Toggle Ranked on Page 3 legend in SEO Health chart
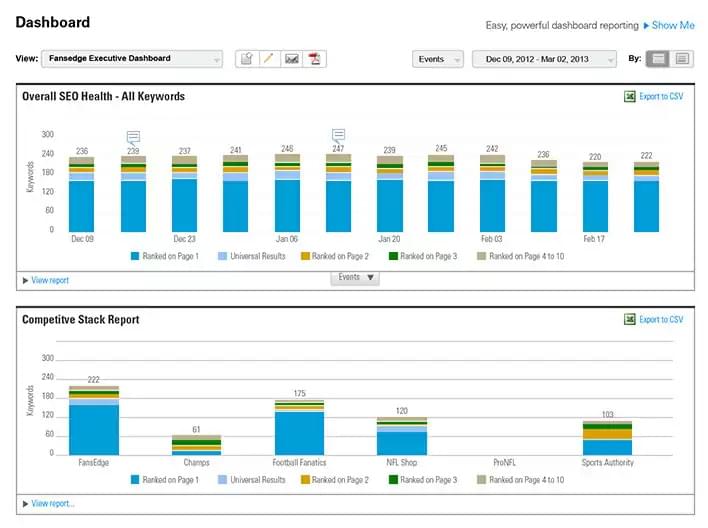 coord(423,256)
